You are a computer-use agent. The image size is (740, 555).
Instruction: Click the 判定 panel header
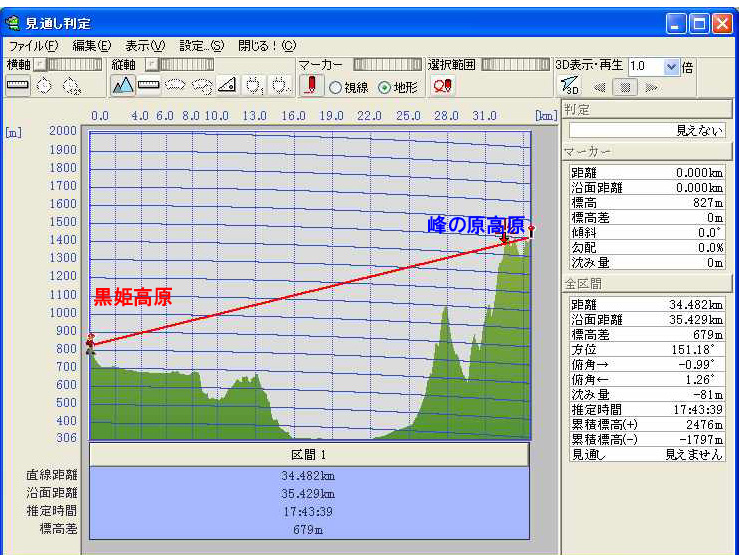click(647, 109)
